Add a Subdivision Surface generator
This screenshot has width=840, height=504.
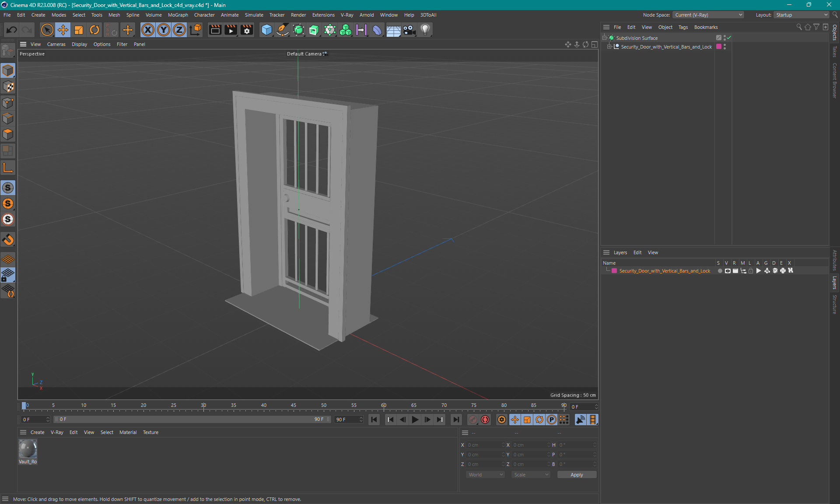298,30
